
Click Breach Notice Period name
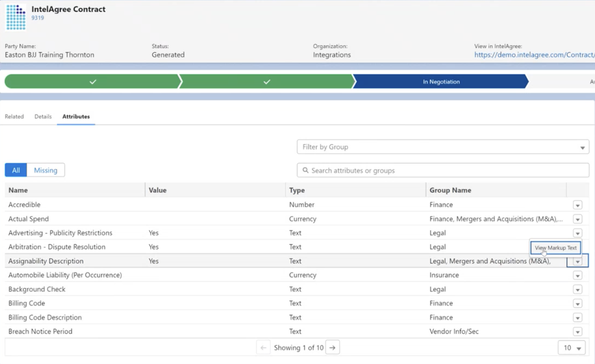point(40,331)
